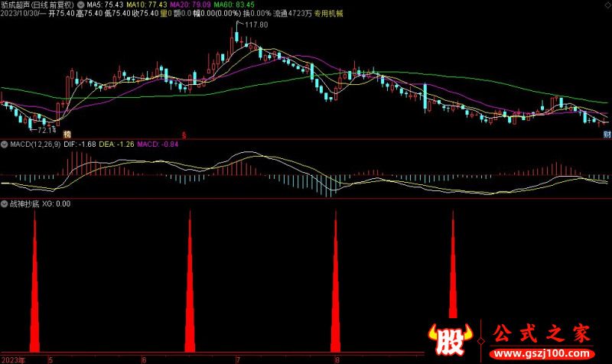Click the red $ marker on the chart
Screen dimensions: 612x364
click(183, 134)
